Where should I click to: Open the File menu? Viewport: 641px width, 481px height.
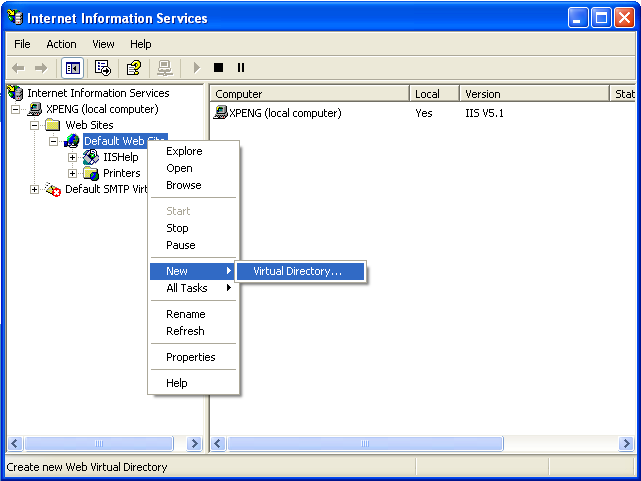[22, 44]
